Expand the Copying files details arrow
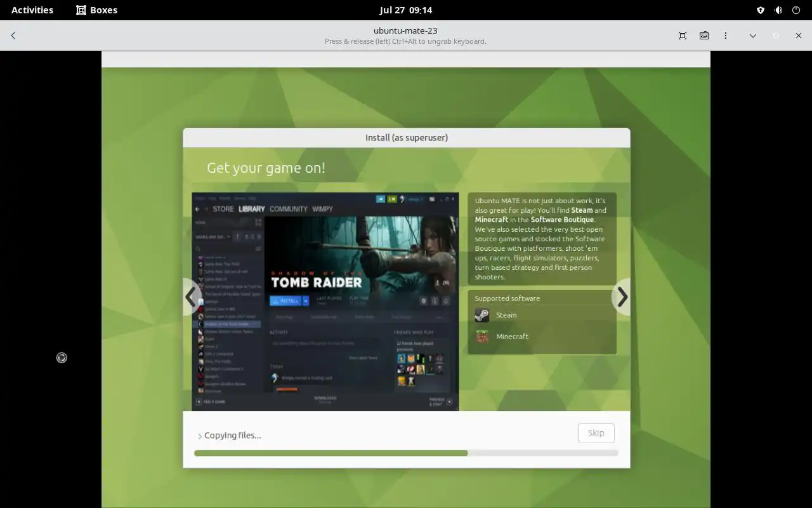 point(200,436)
